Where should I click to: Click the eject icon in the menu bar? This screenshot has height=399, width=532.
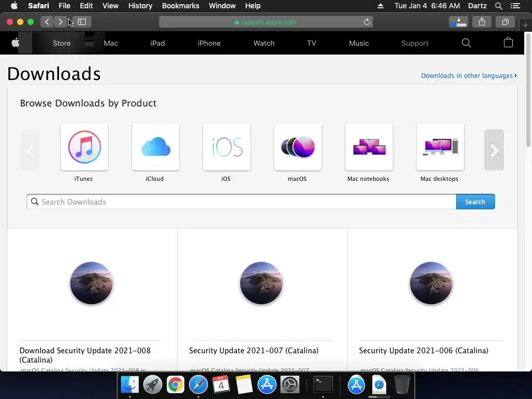point(380,6)
